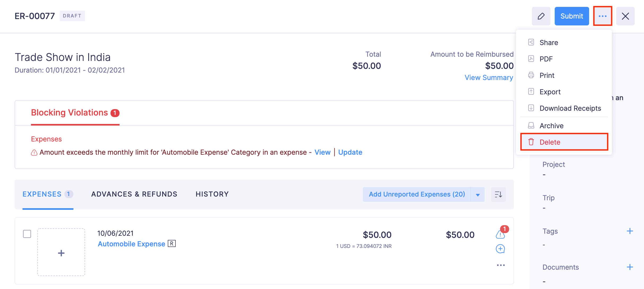Screen dimensions: 644x289
Task: Choose Download Receipts in the menu
Action: pos(570,108)
